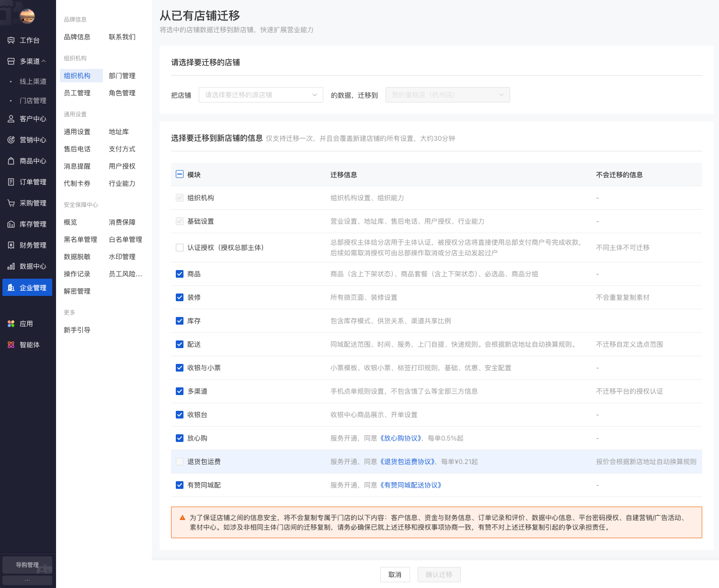Screen dimensions: 719x588
Task: Click the 采购管理 cart icon
Action: [x=11, y=203]
